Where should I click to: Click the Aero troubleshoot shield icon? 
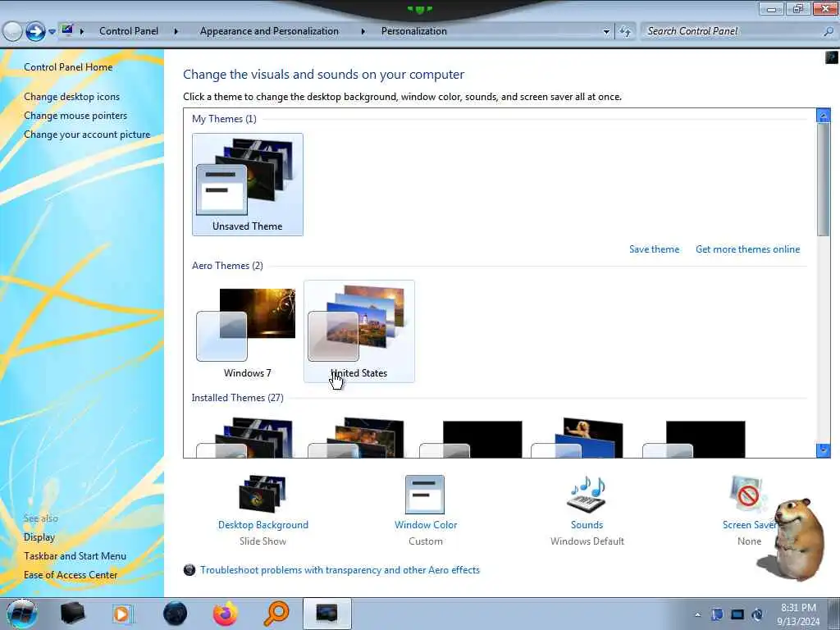click(189, 570)
